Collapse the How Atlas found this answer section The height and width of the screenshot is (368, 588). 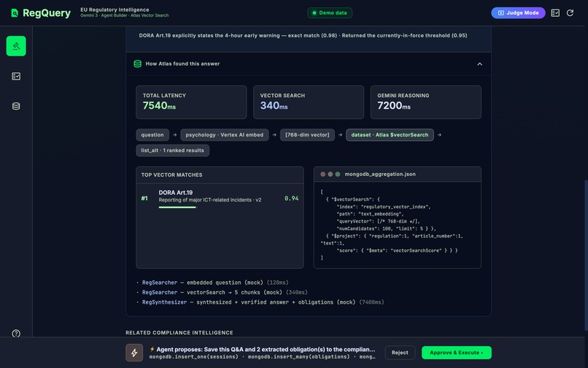tap(479, 64)
